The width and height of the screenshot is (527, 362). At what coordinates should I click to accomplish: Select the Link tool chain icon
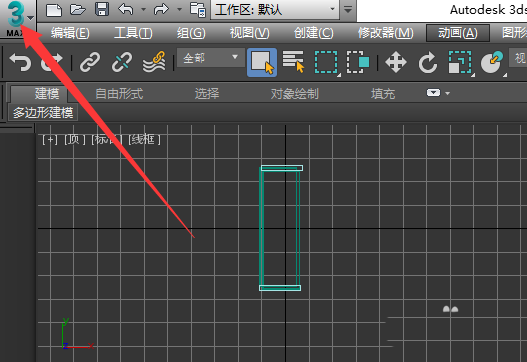90,62
